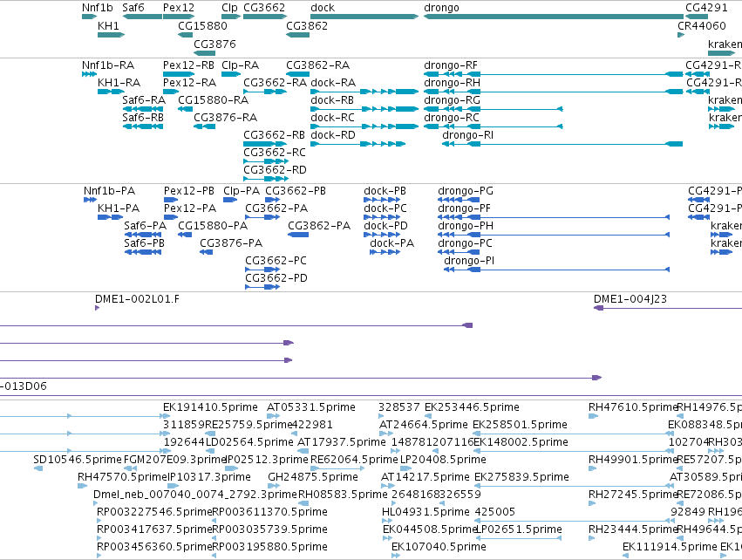This screenshot has height=560, width=742.
Task: Click EST AT05331.5prime
Action: (311, 407)
